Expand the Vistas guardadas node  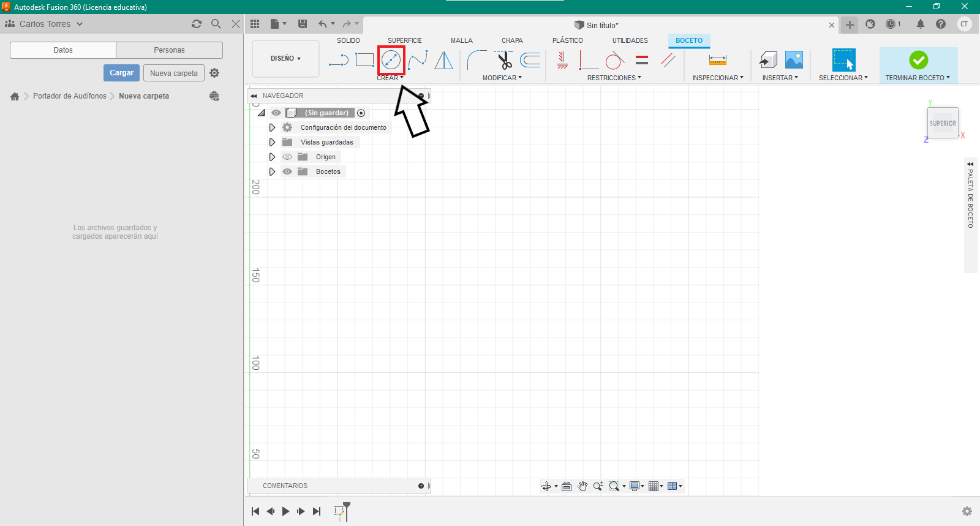pos(272,142)
